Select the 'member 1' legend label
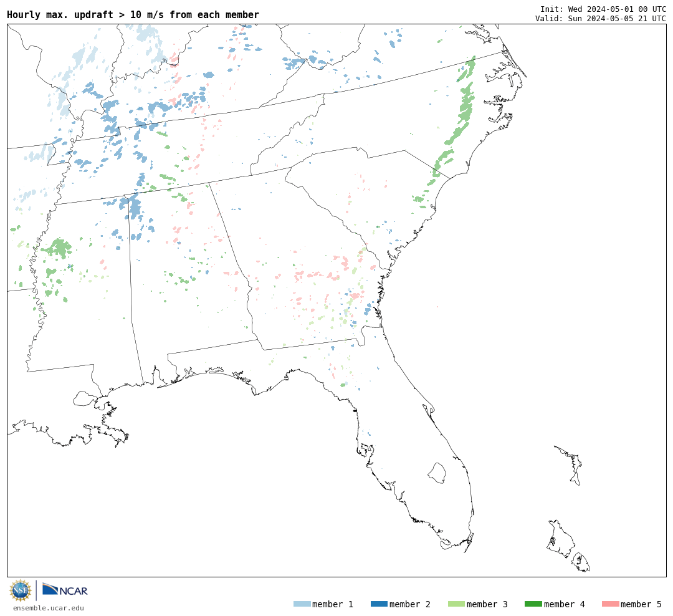 pyautogui.click(x=333, y=604)
